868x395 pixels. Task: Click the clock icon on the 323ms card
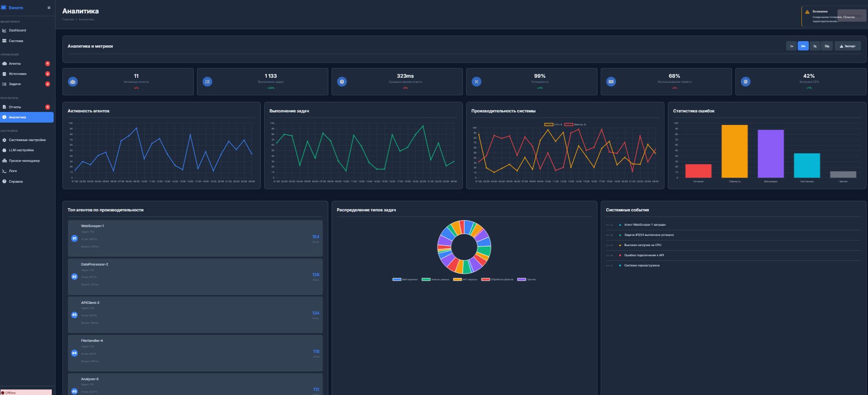click(x=342, y=82)
